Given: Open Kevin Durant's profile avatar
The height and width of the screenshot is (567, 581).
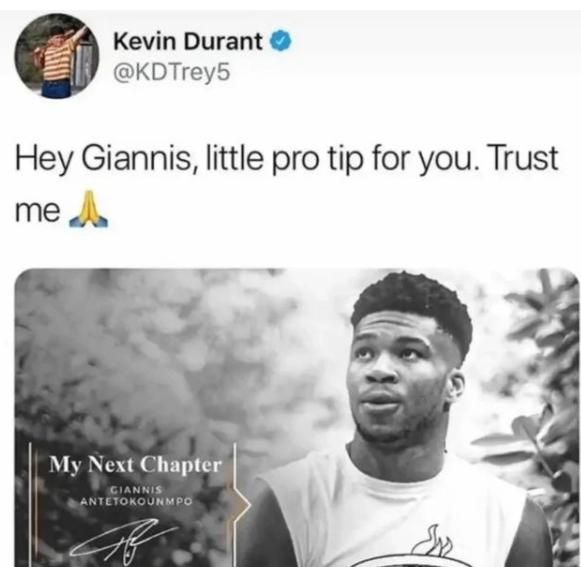Looking at the screenshot, I should point(57,56).
